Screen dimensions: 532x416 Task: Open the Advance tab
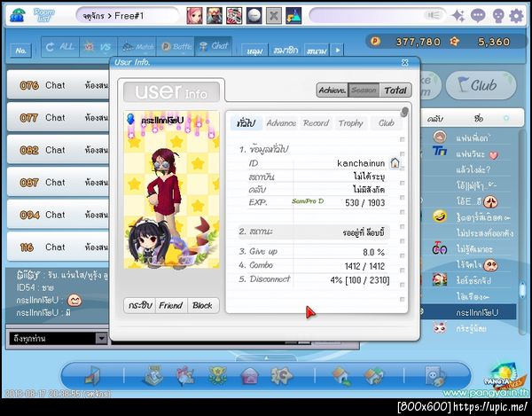pos(281,122)
